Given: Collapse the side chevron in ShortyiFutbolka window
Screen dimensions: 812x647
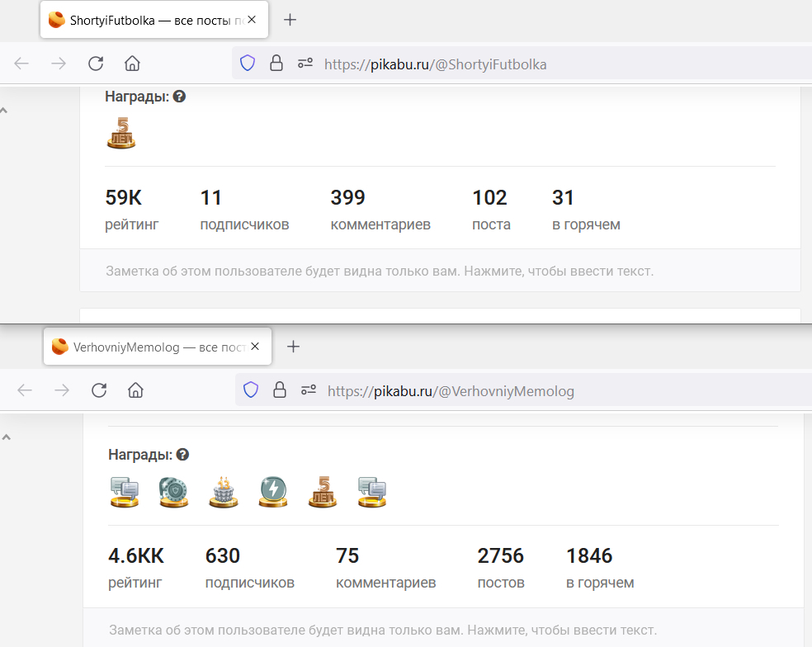Looking at the screenshot, I should click(3, 111).
